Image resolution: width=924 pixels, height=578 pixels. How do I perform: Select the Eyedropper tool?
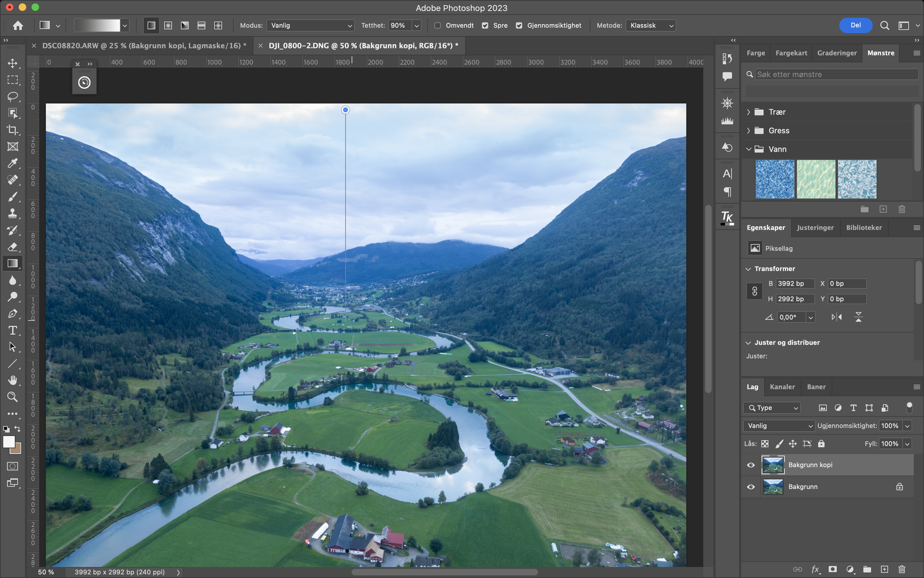(13, 163)
